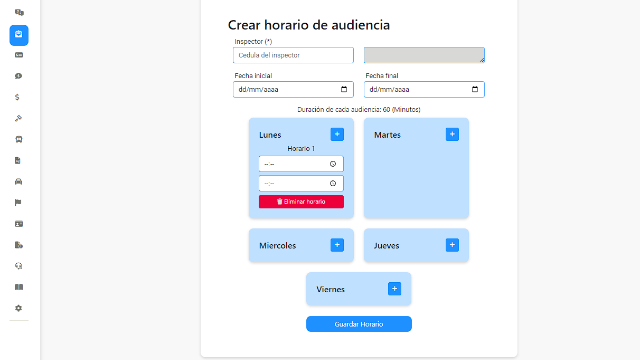Focus the first Horario 1 time field

[301, 164]
